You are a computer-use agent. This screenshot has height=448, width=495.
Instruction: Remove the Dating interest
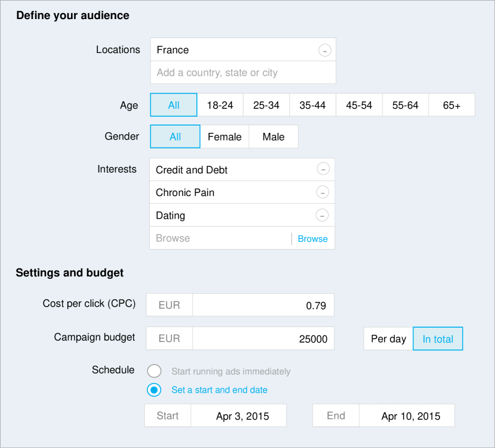322,215
